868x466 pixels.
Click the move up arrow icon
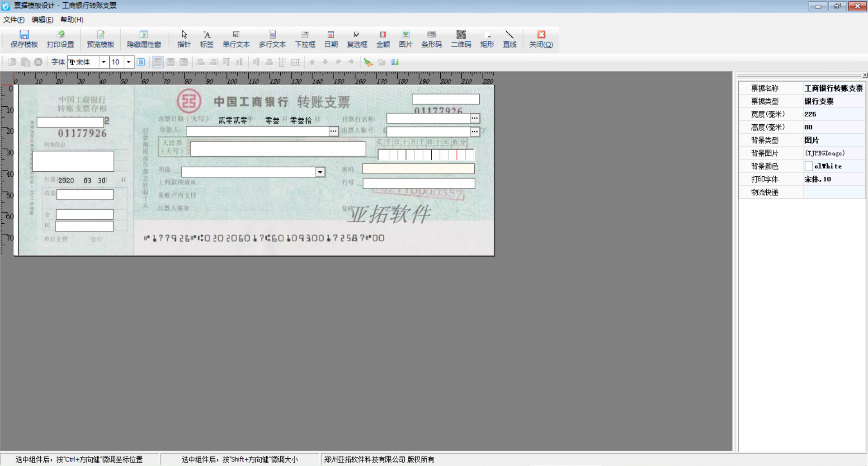click(x=312, y=62)
